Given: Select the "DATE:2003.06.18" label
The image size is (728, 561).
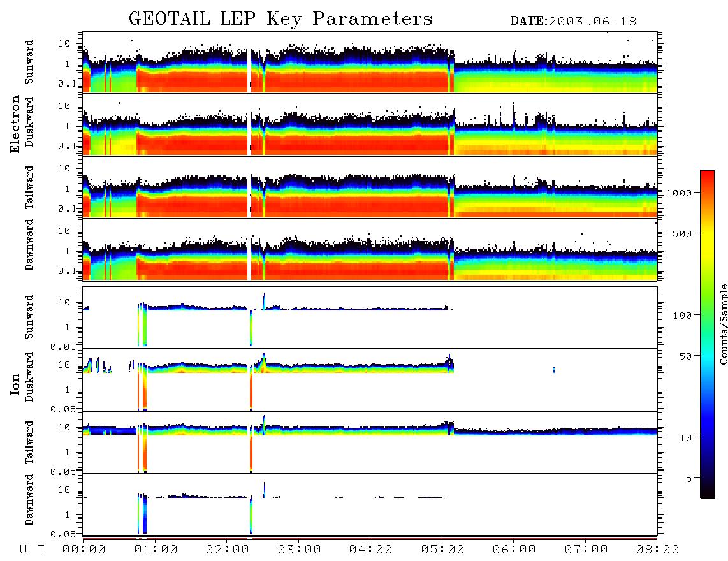Looking at the screenshot, I should (573, 22).
